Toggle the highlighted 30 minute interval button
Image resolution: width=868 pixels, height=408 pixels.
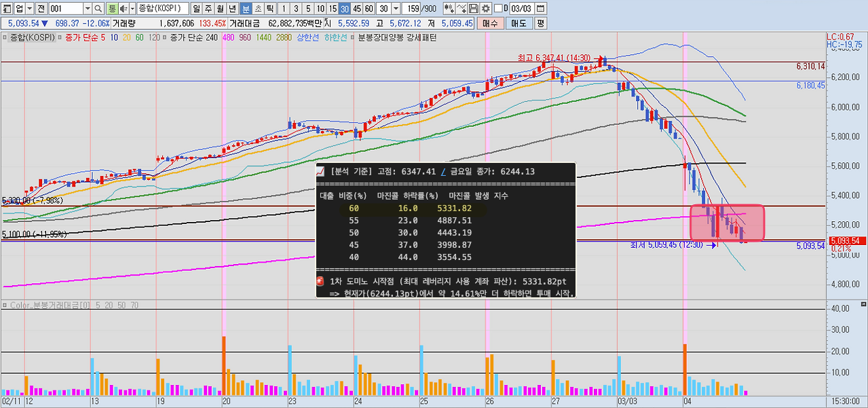[x=345, y=9]
